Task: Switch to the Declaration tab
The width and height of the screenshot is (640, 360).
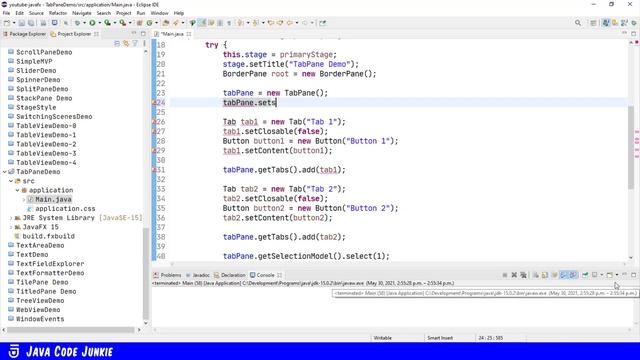Action: click(230, 275)
